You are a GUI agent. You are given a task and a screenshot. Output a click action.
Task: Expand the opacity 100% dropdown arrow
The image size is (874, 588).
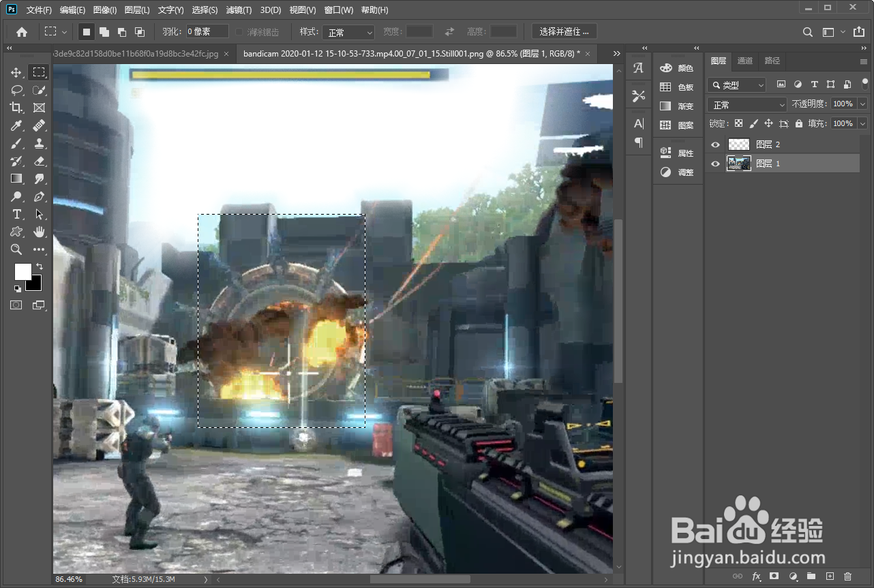coord(862,104)
